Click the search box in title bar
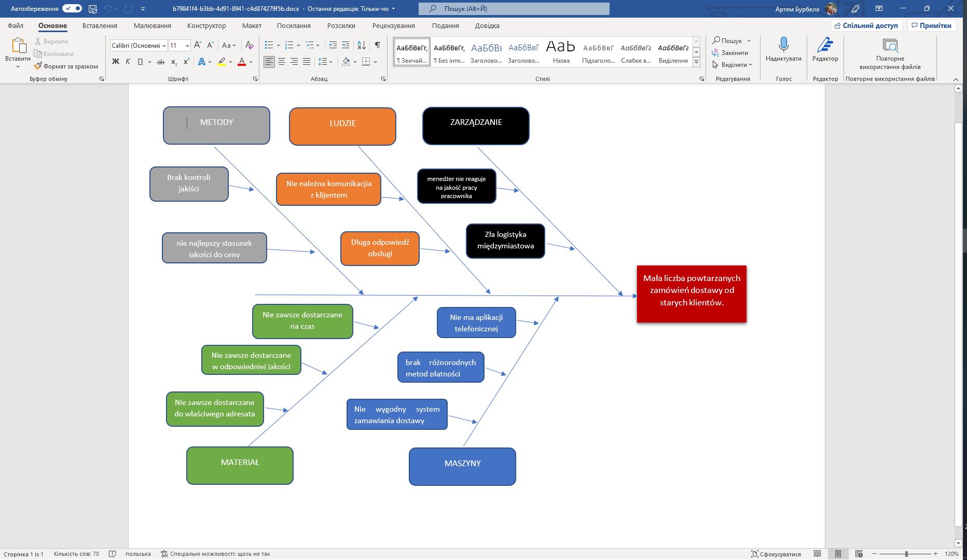The image size is (967, 560). [x=514, y=9]
